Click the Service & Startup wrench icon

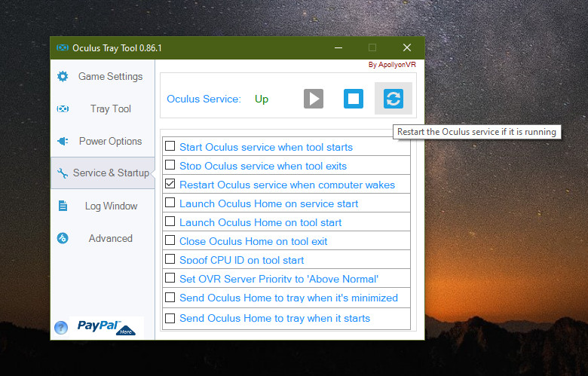click(x=63, y=173)
